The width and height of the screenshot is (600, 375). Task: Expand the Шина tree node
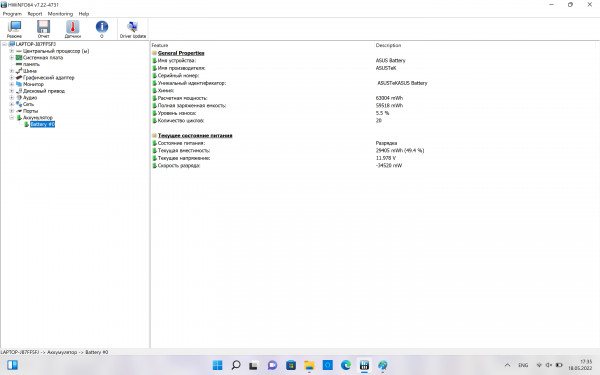pyautogui.click(x=11, y=71)
